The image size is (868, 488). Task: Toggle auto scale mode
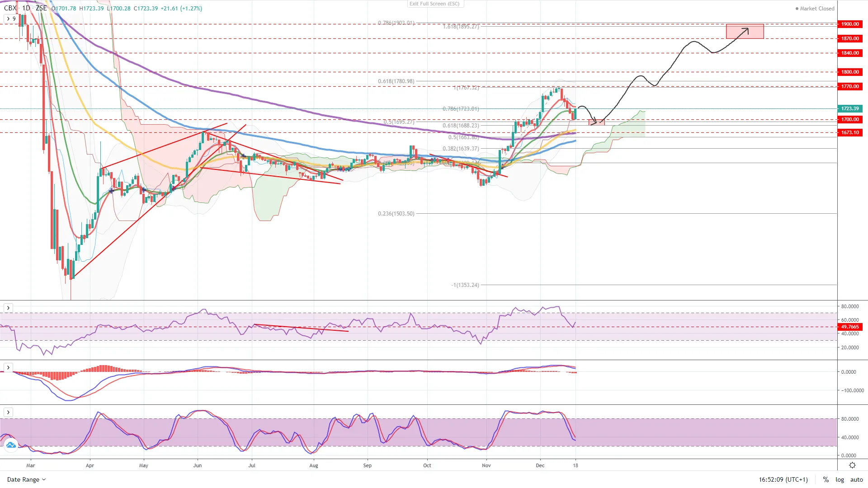coord(856,479)
